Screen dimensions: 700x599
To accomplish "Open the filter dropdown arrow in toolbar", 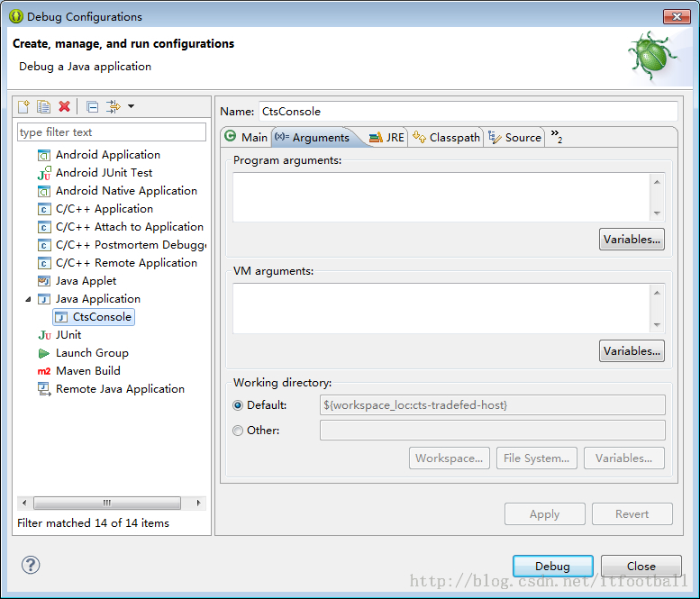I will tap(132, 106).
